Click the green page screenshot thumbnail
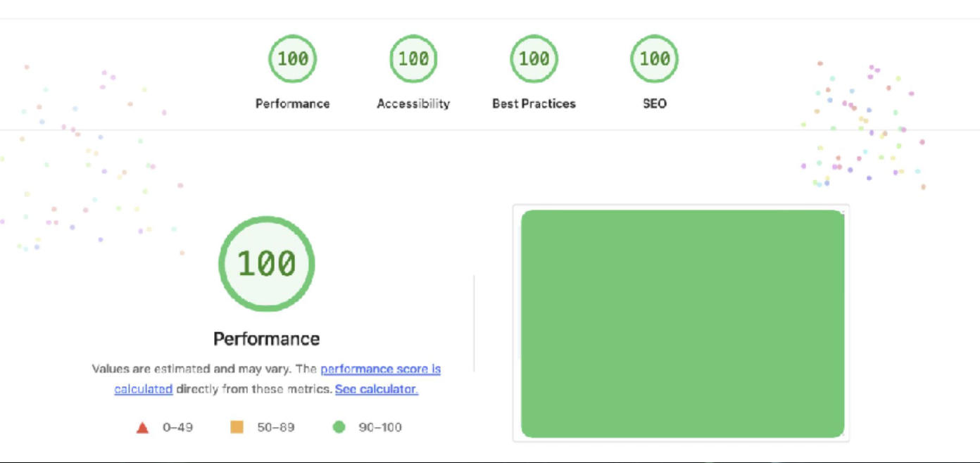Screen dimensions: 980x463 click(x=681, y=324)
